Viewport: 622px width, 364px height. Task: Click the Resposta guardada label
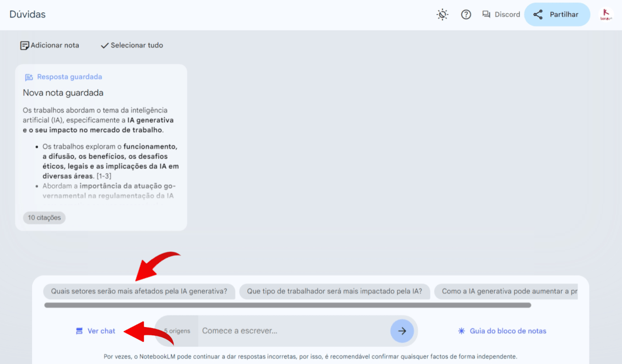tap(69, 77)
